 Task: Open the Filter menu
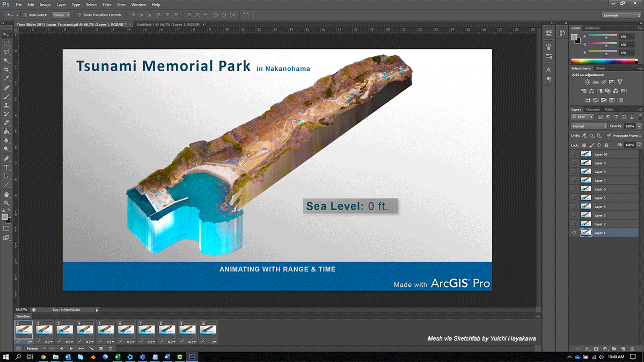107,4
